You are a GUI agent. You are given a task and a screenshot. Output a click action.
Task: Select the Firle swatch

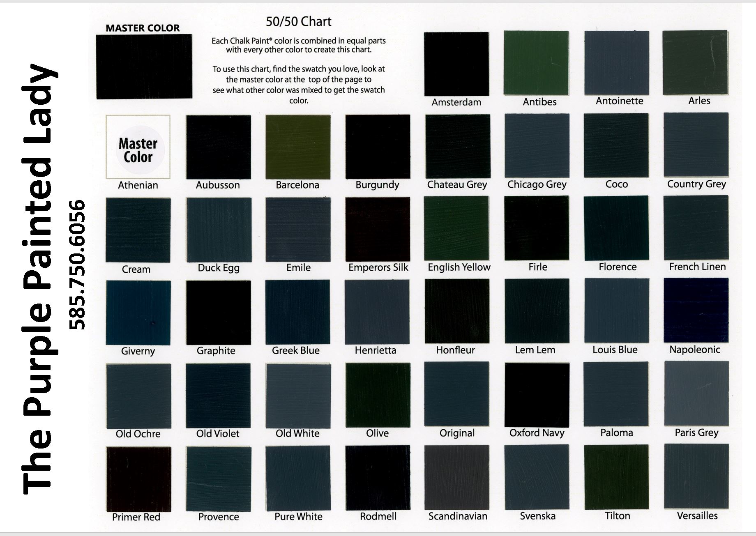[537, 228]
